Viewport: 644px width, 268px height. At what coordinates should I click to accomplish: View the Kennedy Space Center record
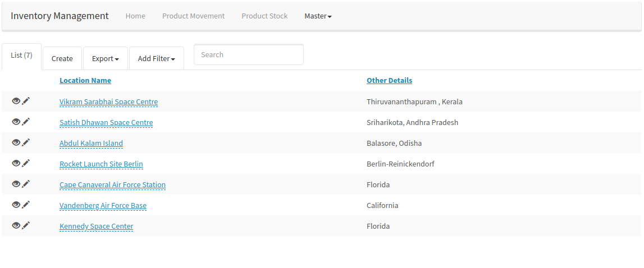16,225
